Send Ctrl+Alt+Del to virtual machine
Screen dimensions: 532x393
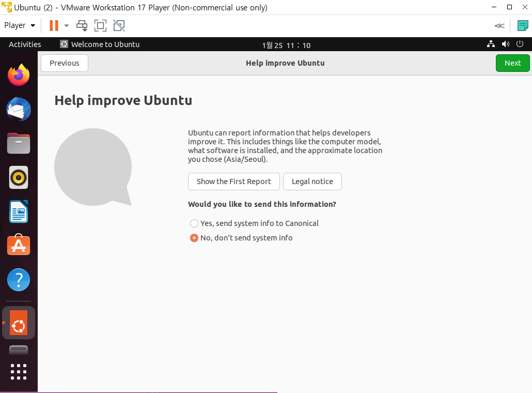coord(82,25)
